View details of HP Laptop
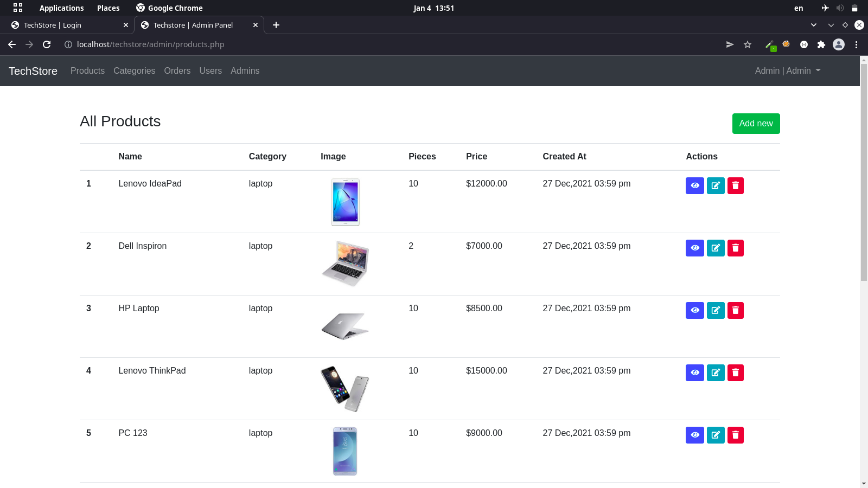Viewport: 868px width, 488px height. pyautogui.click(x=694, y=310)
